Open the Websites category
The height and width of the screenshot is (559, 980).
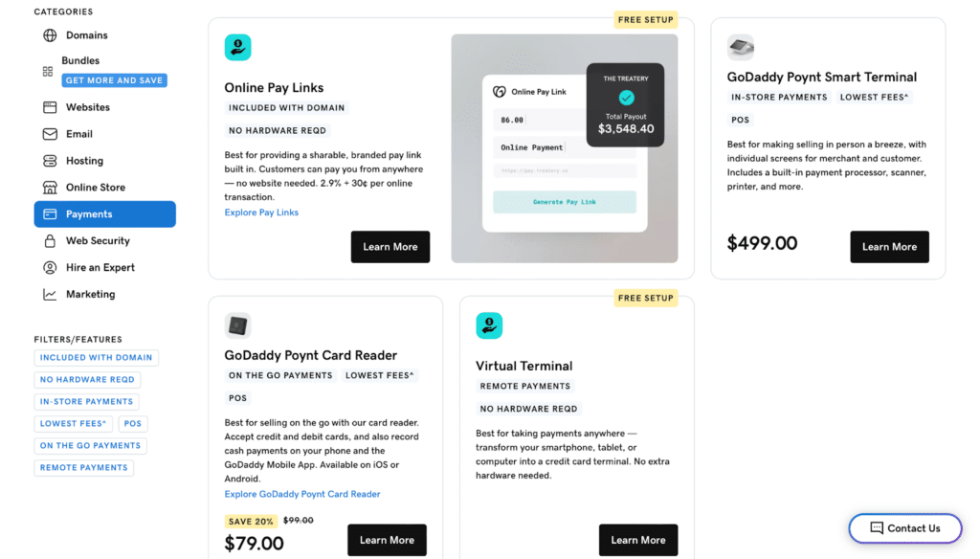coord(88,107)
